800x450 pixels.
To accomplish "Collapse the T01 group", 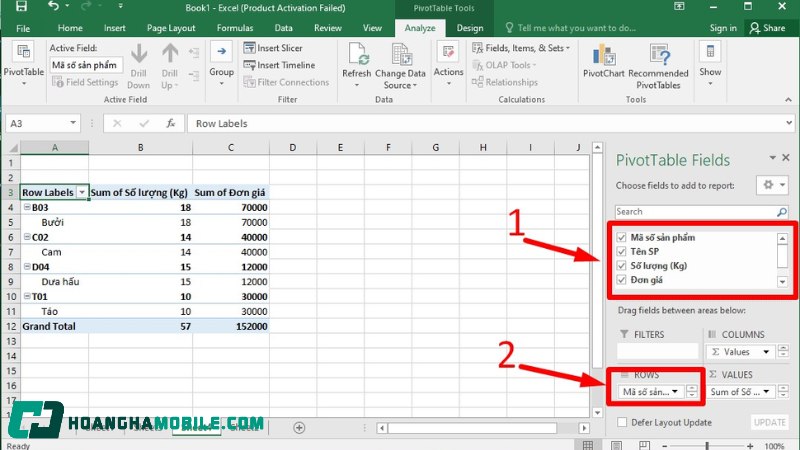I will pyautogui.click(x=27, y=296).
